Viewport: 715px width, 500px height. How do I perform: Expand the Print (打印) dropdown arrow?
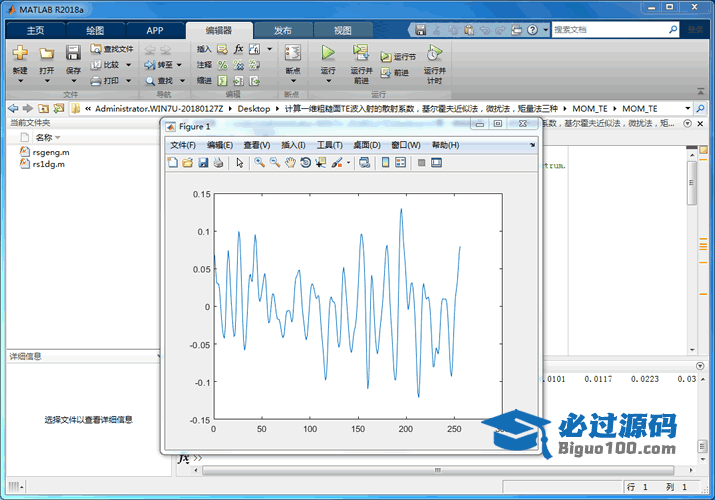pos(129,81)
